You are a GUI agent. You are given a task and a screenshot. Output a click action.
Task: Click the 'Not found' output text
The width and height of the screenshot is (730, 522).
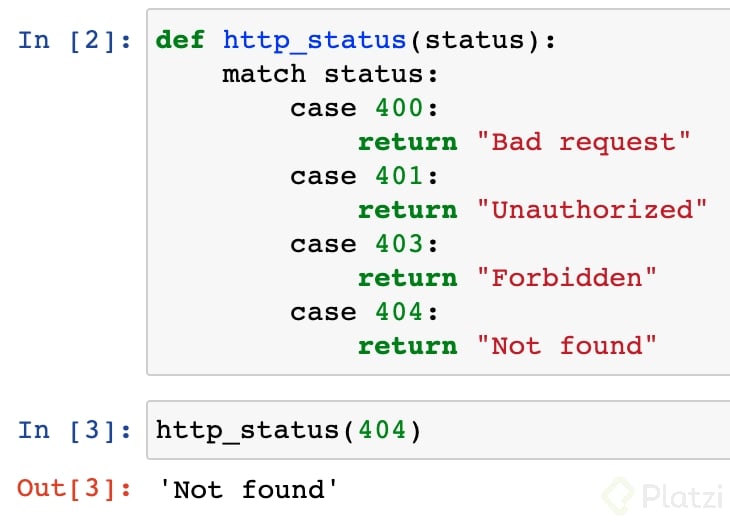pyautogui.click(x=249, y=490)
